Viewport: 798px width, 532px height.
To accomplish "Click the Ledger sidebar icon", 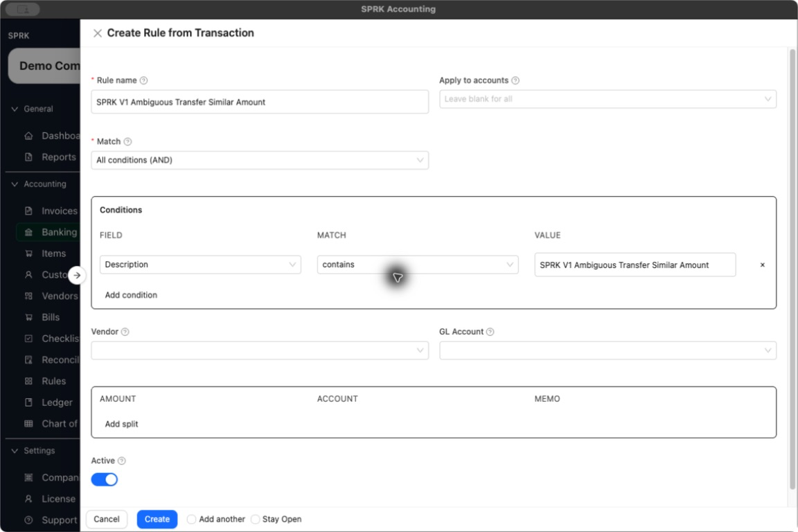I will click(28, 402).
